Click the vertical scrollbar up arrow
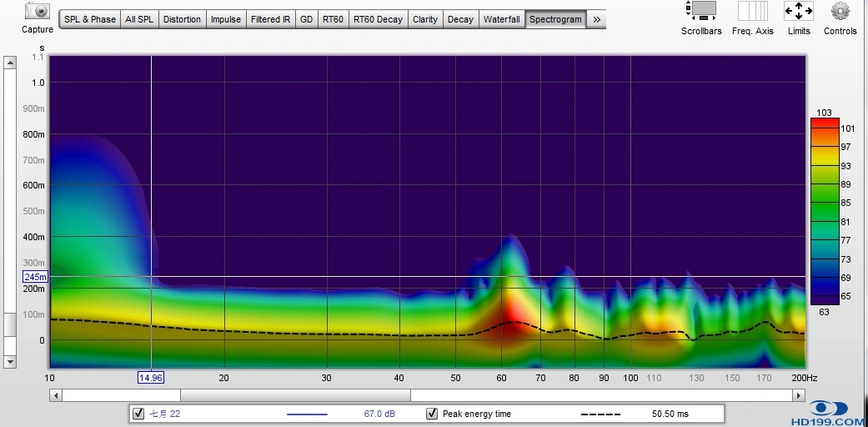This screenshot has height=427, width=868. (x=10, y=63)
